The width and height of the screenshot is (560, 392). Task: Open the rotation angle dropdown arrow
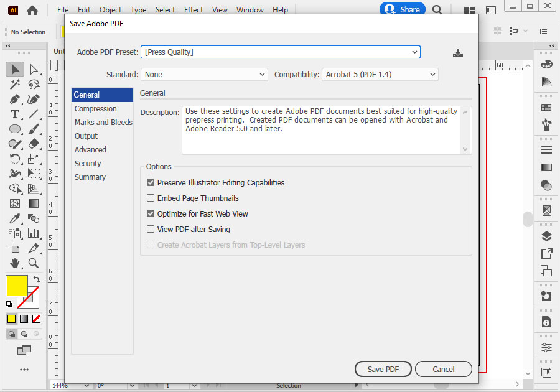(x=132, y=386)
